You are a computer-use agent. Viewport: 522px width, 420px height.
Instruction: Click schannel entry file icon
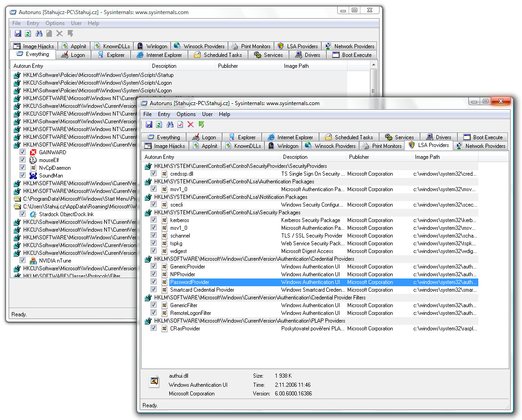pos(164,236)
